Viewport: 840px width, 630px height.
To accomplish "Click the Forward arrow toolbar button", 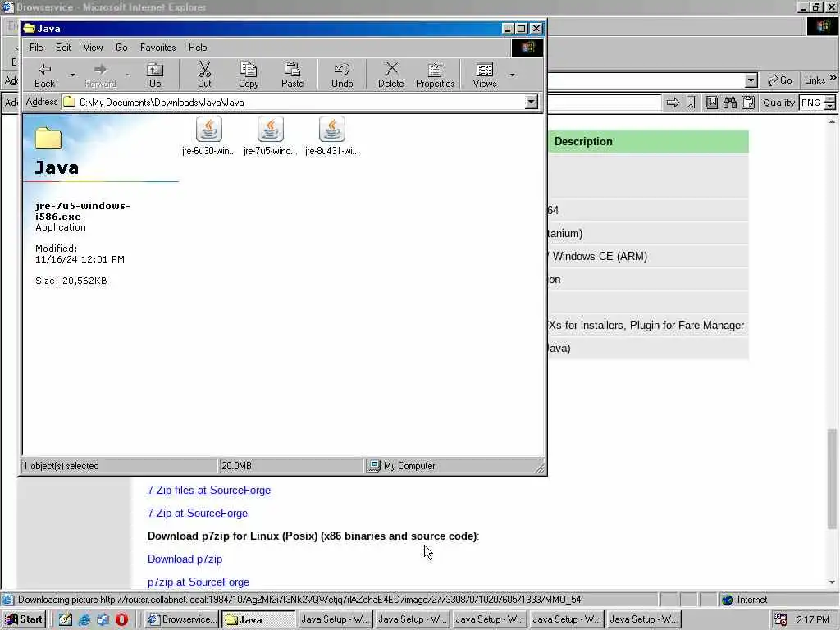I will pyautogui.click(x=100, y=75).
